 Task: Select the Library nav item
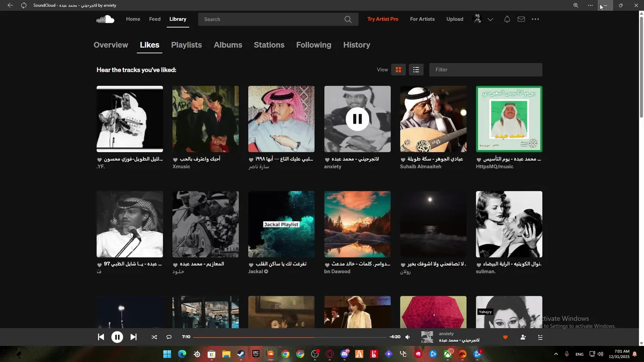point(178,19)
